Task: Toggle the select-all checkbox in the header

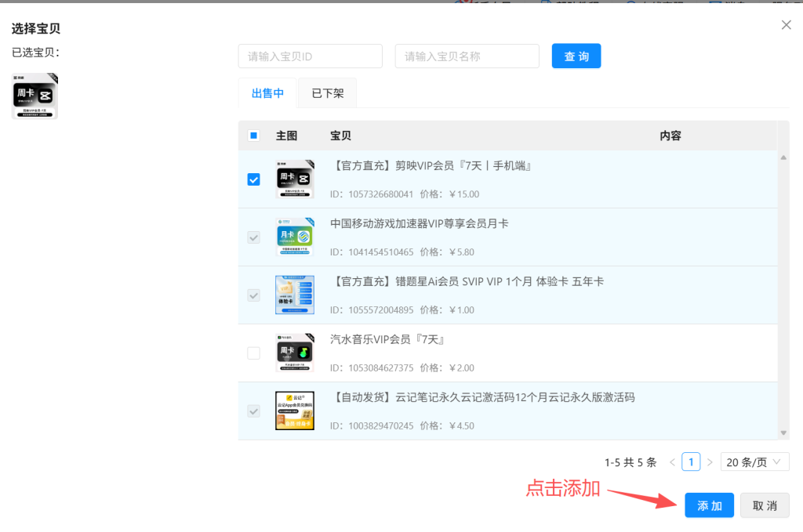Action: 253,136
